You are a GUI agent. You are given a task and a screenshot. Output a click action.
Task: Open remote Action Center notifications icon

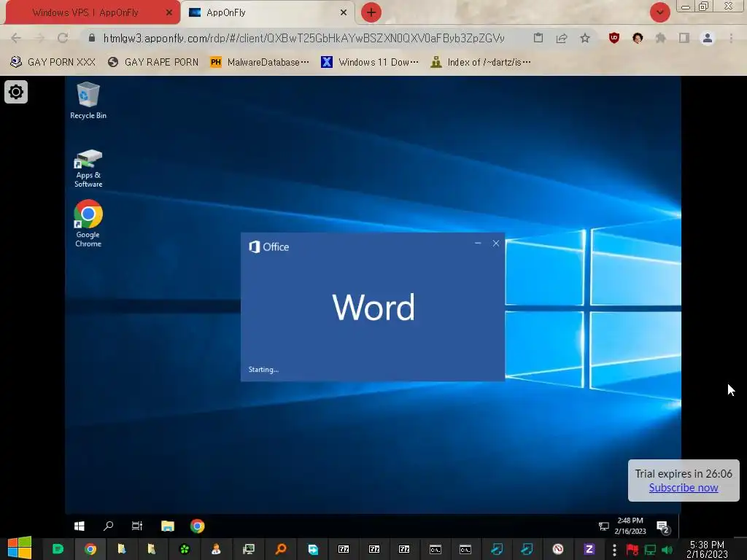tap(662, 526)
